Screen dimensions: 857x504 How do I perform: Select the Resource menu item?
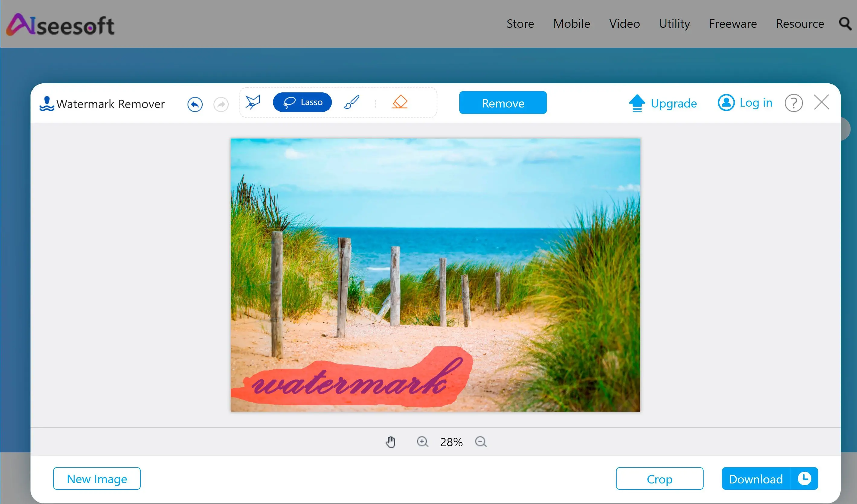pyautogui.click(x=800, y=23)
